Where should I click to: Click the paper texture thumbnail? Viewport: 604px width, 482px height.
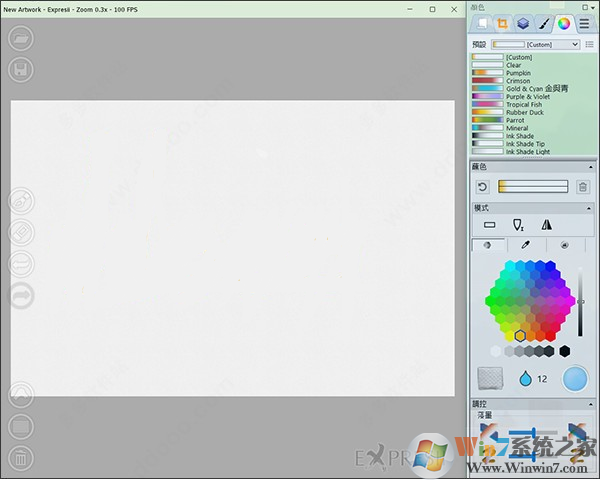490,379
